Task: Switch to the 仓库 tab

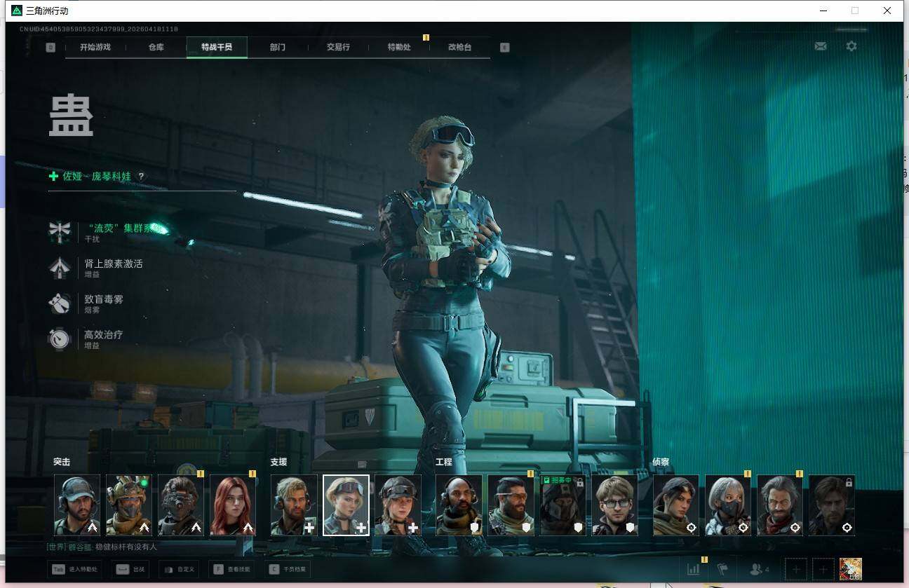Action: click(156, 47)
